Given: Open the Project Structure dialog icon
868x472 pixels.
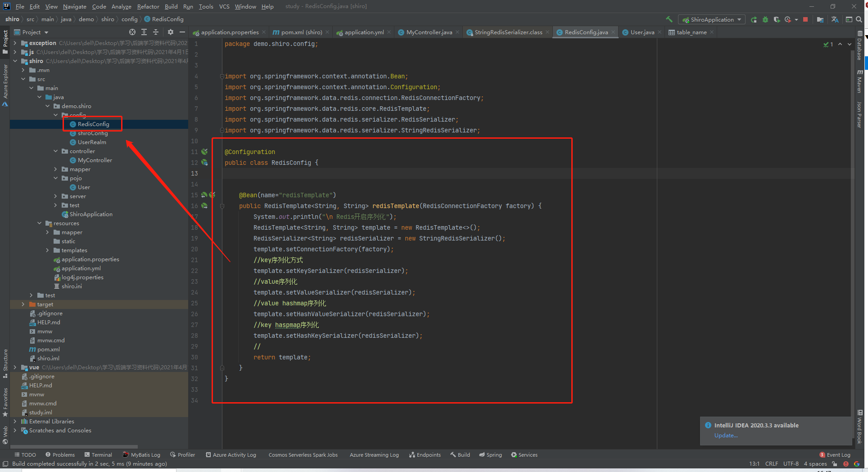Looking at the screenshot, I should pyautogui.click(x=820, y=19).
